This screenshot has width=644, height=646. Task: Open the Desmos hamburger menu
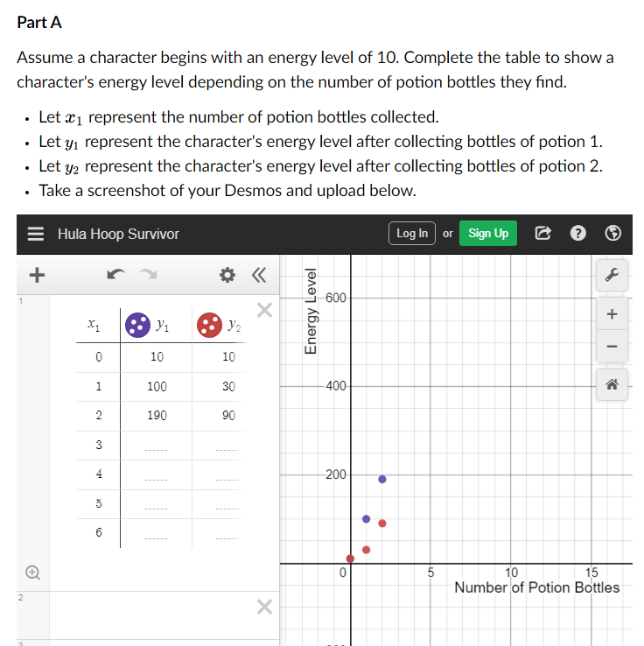click(35, 234)
